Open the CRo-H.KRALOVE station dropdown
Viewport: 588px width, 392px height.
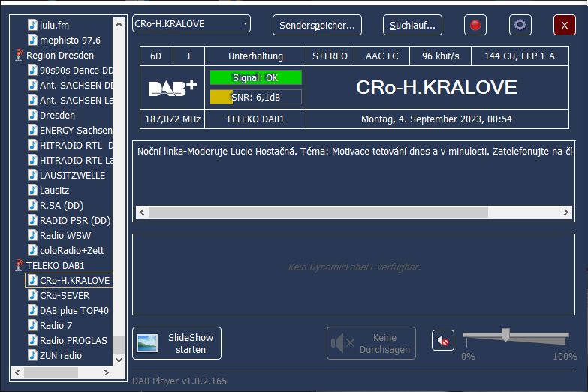coord(191,23)
